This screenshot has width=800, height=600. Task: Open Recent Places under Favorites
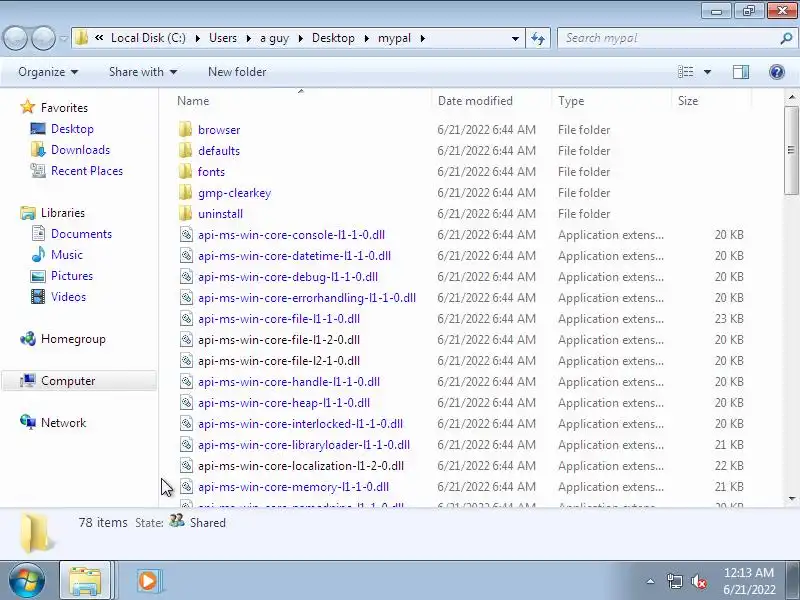click(x=87, y=171)
